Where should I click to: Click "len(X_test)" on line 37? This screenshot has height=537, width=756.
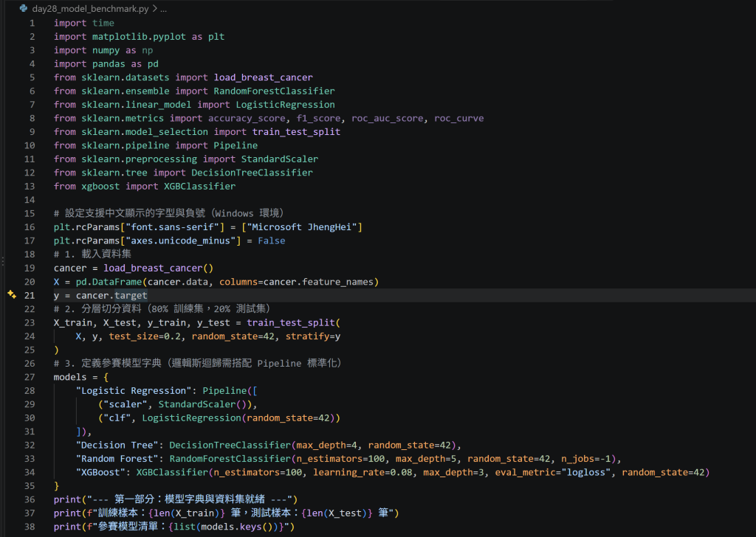click(337, 513)
